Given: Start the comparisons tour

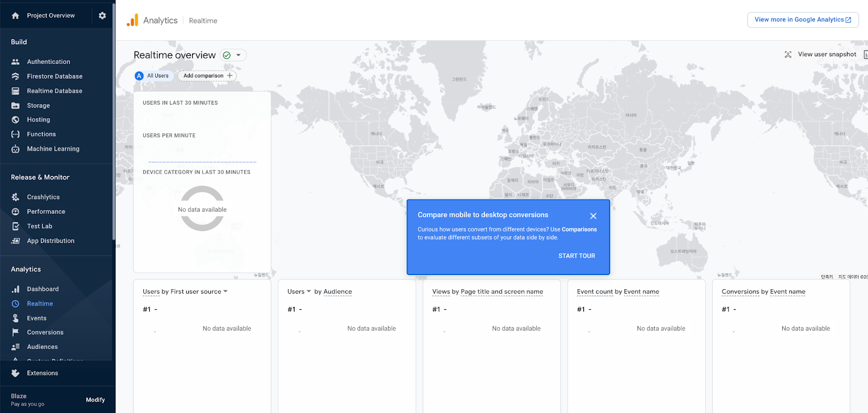Looking at the screenshot, I should tap(576, 256).
